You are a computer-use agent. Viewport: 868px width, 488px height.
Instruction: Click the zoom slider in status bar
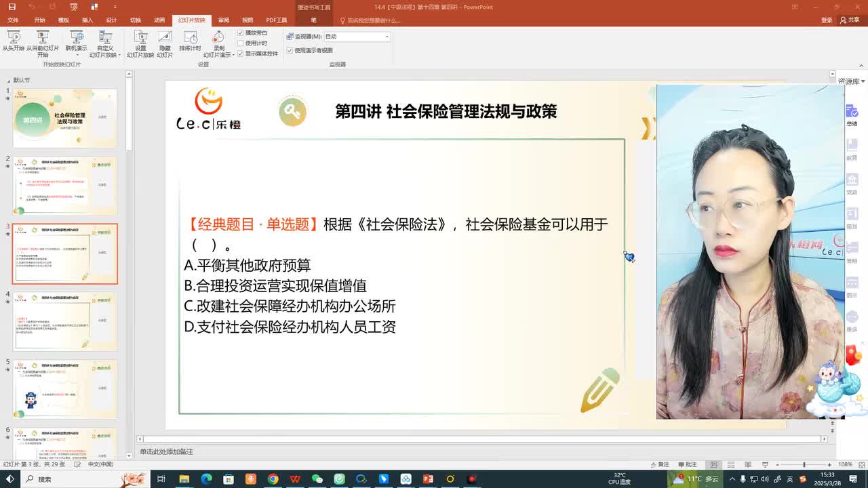[x=804, y=464]
